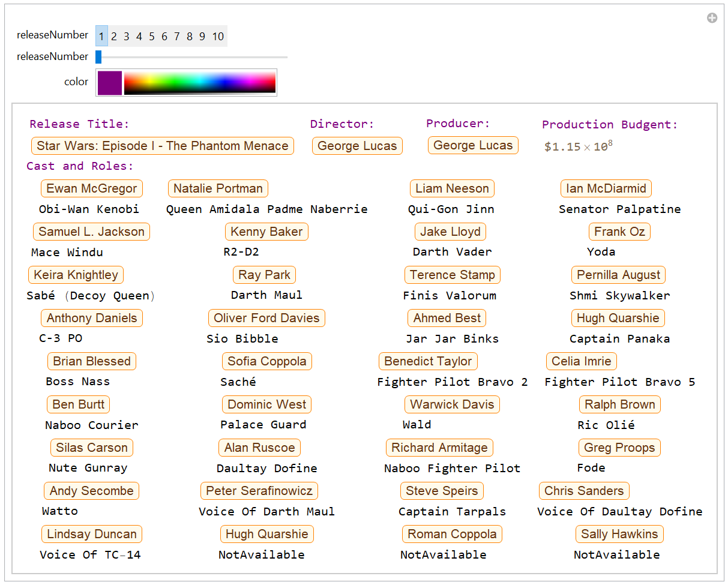Select Benedict Taylor cast entry
Screen dimensions: 728x585
click(428, 361)
